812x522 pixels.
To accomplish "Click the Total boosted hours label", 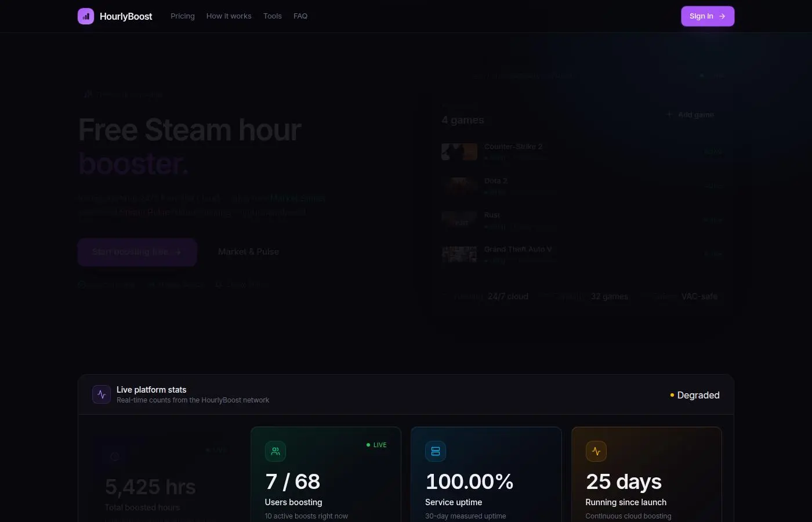I will (142, 507).
